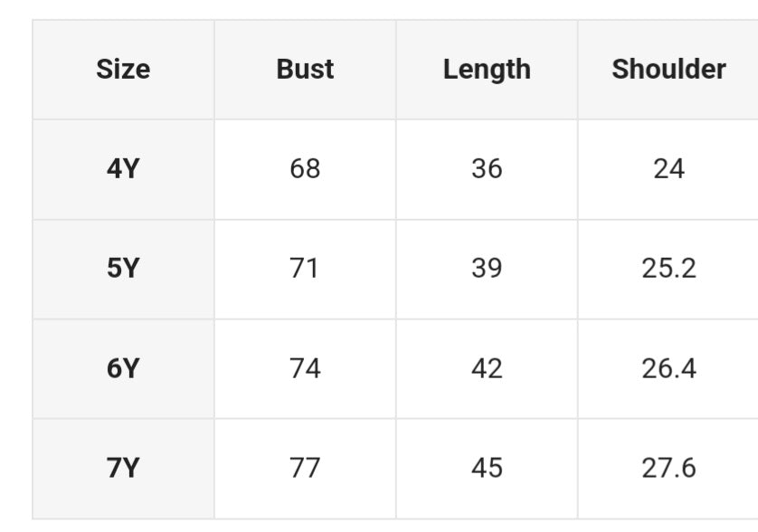Viewport: 758px width, 532px height.
Task: Click bust value 71 for 5Y
Action: (305, 269)
